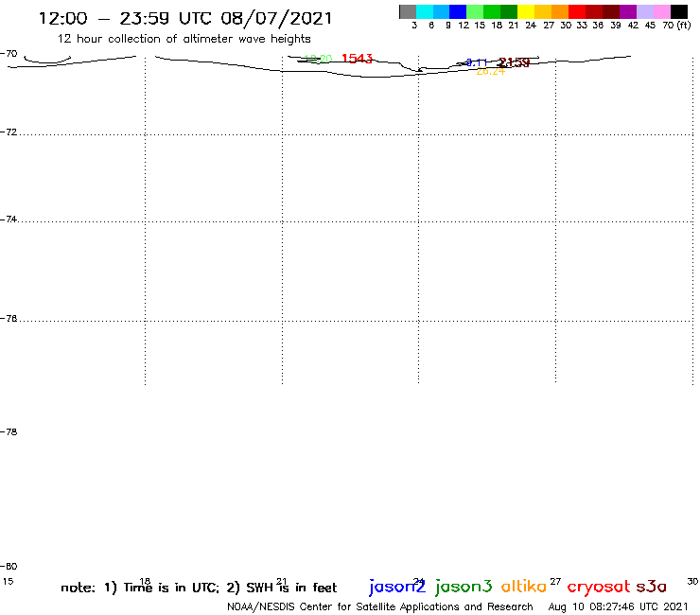Click the -72 latitude axis label
This screenshot has width=700, height=615.
(9, 132)
